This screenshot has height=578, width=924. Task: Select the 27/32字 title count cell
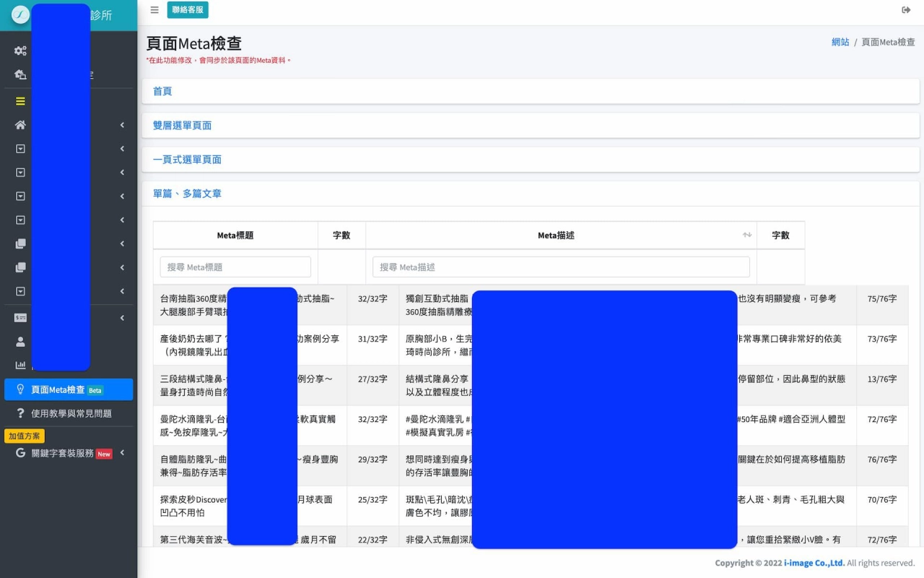[372, 386]
